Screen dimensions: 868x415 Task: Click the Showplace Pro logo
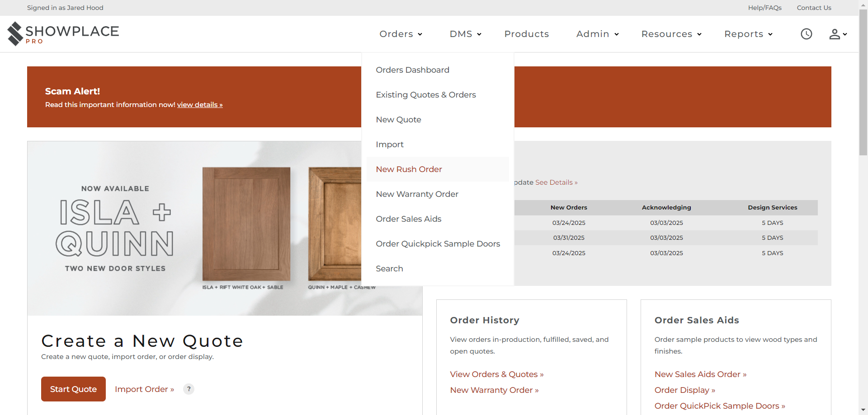[63, 34]
